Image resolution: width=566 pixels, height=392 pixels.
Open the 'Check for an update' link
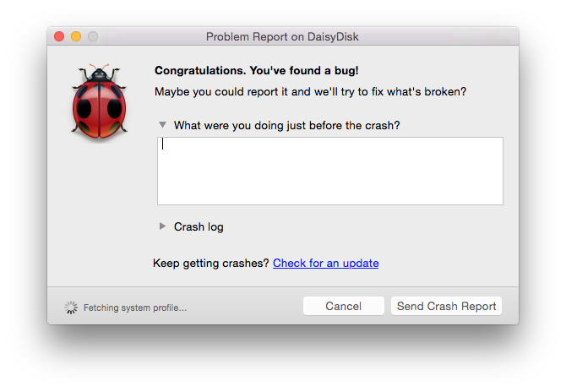[x=325, y=263]
